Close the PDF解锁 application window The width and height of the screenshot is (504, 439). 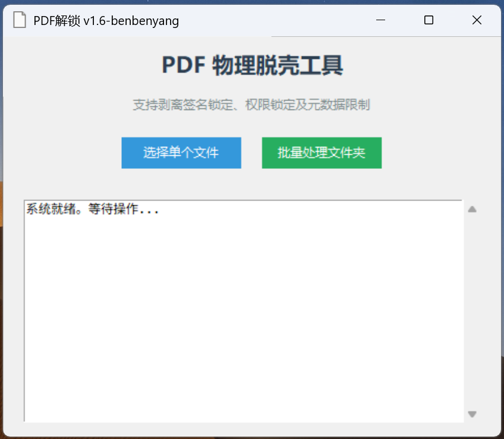point(477,20)
